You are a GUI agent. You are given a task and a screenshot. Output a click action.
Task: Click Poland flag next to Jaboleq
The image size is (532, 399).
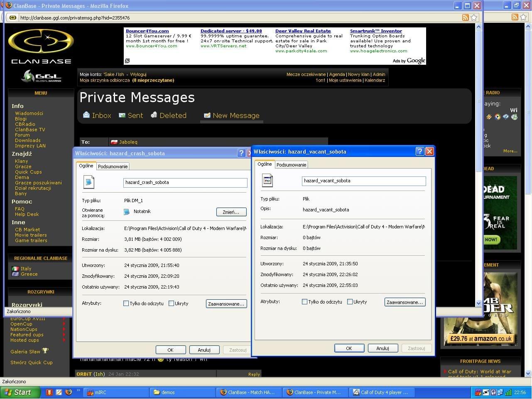pos(114,142)
